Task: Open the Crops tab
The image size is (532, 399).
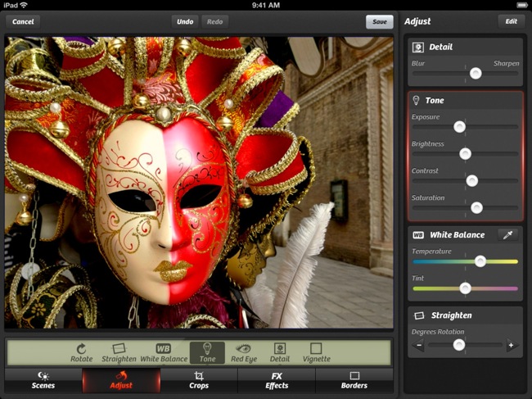Action: coord(199,380)
